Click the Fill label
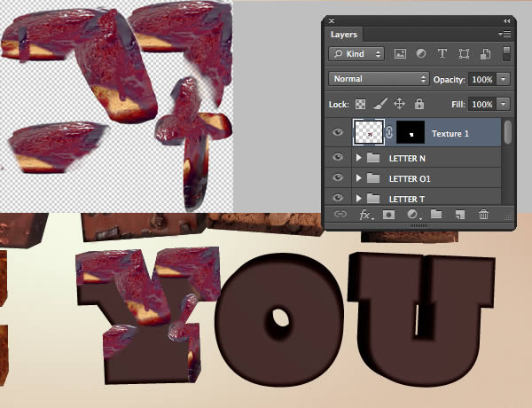532x408 pixels. (458, 104)
